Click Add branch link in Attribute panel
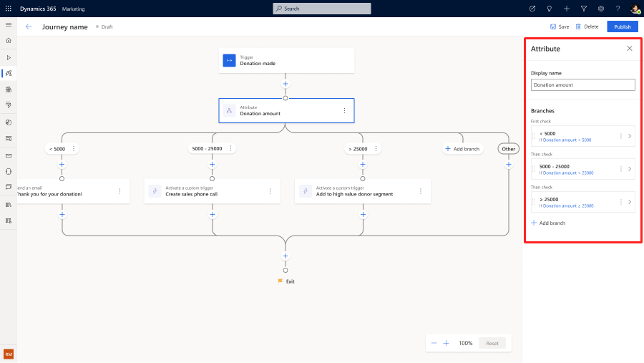The width and height of the screenshot is (644, 363). (x=548, y=223)
